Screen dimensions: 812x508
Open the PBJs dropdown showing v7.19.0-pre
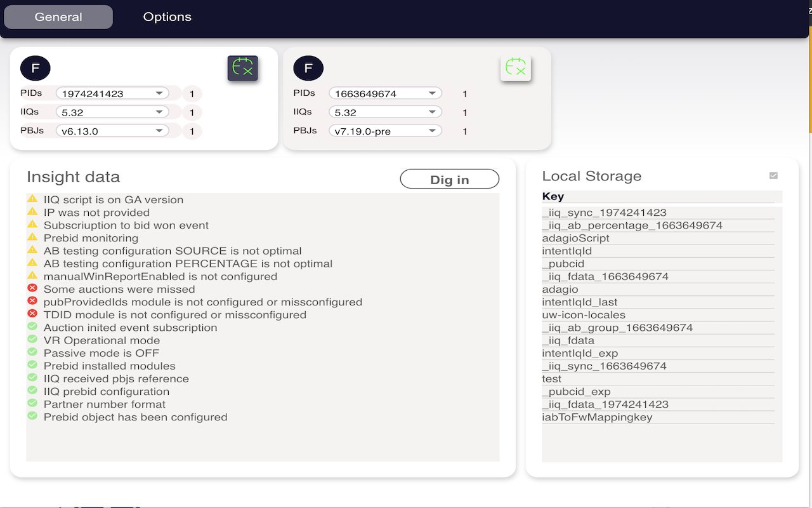(385, 130)
